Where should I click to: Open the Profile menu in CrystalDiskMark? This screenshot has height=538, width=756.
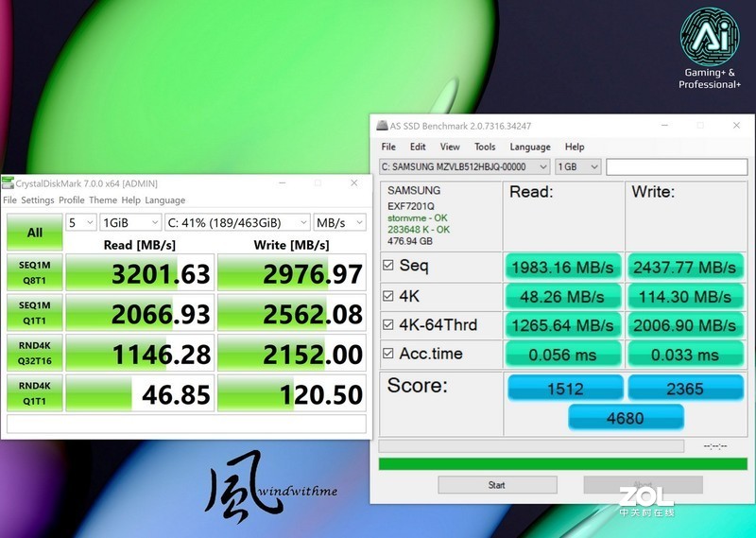(x=72, y=200)
